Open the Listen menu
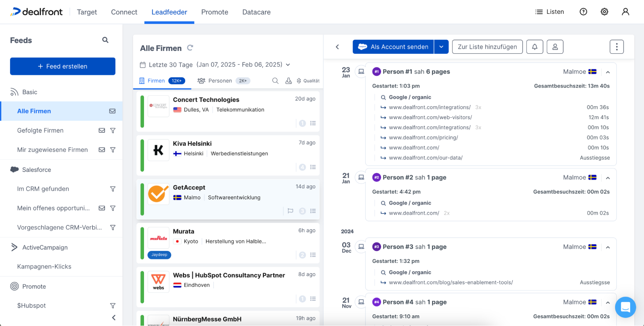644x326 pixels. pos(549,12)
